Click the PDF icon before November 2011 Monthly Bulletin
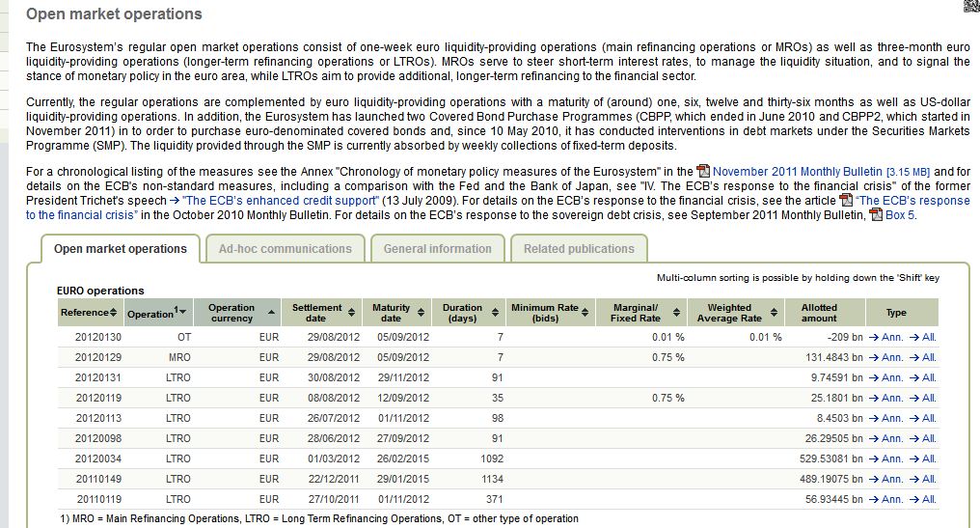The width and height of the screenshot is (980, 528). pyautogui.click(x=702, y=172)
